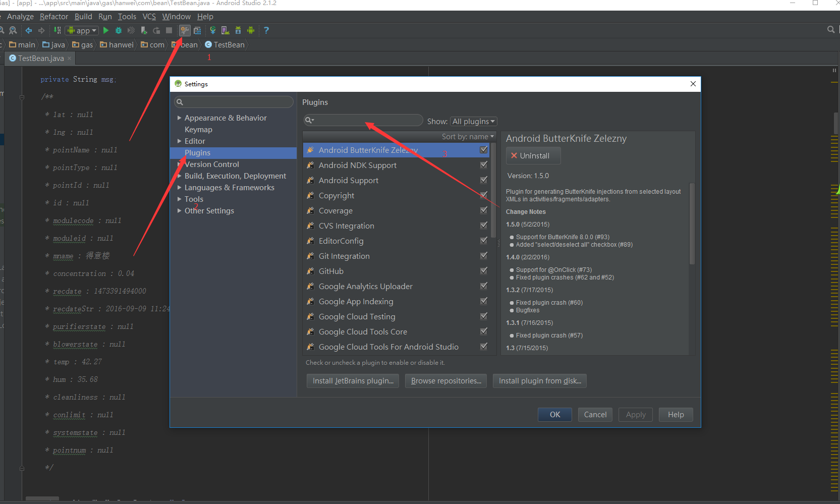Open the Refactor menu
Image resolution: width=840 pixels, height=504 pixels.
coord(54,17)
